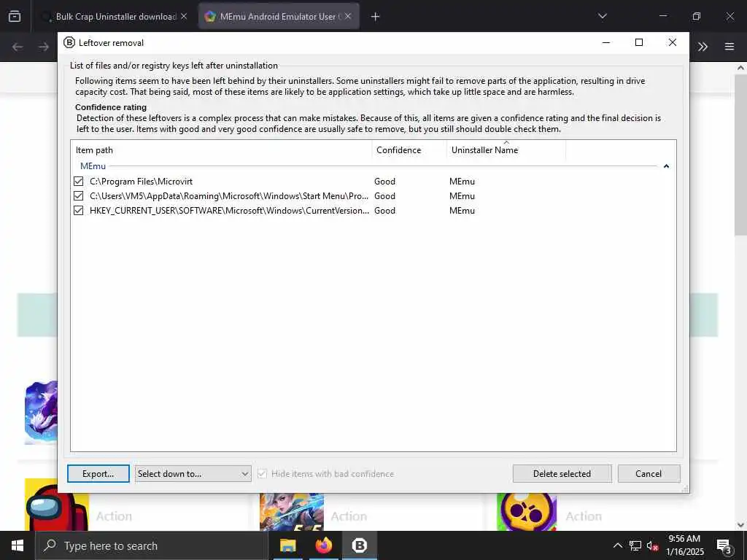Click the browser page scrollbar thumb
This screenshot has width=747, height=560.
tap(740, 155)
